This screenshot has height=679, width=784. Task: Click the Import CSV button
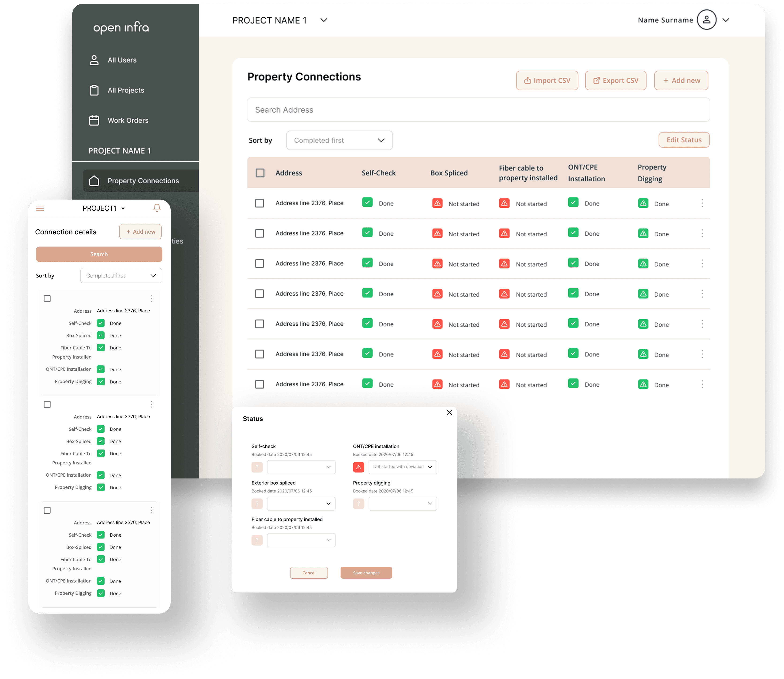[547, 80]
